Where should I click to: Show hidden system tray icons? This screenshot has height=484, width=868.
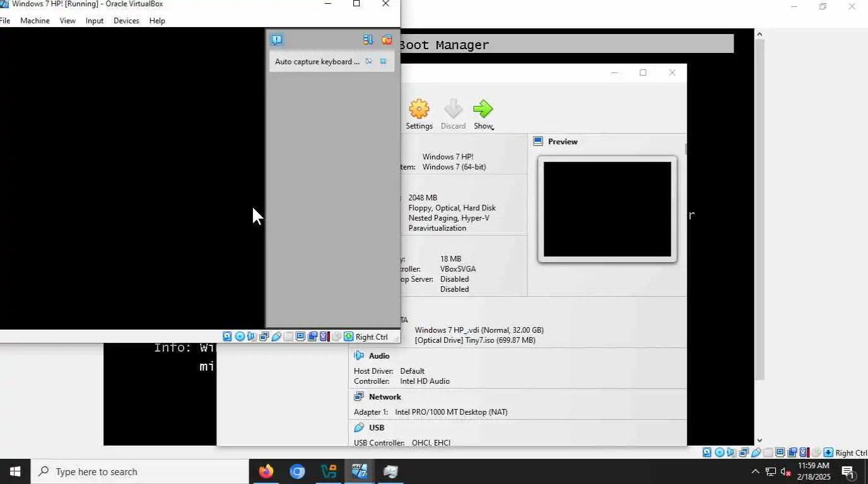click(755, 471)
